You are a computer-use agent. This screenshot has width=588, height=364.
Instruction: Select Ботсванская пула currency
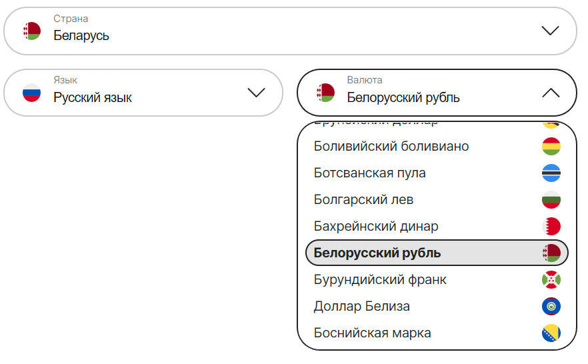[369, 173]
